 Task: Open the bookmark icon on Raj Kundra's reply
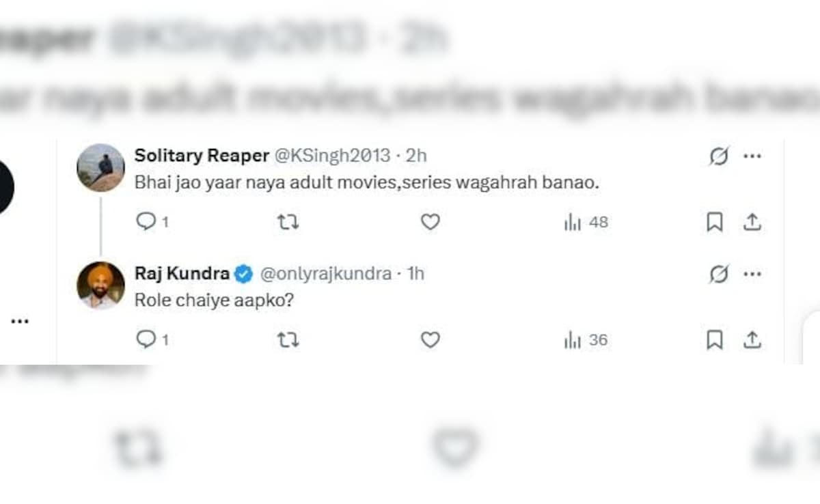pyautogui.click(x=715, y=339)
